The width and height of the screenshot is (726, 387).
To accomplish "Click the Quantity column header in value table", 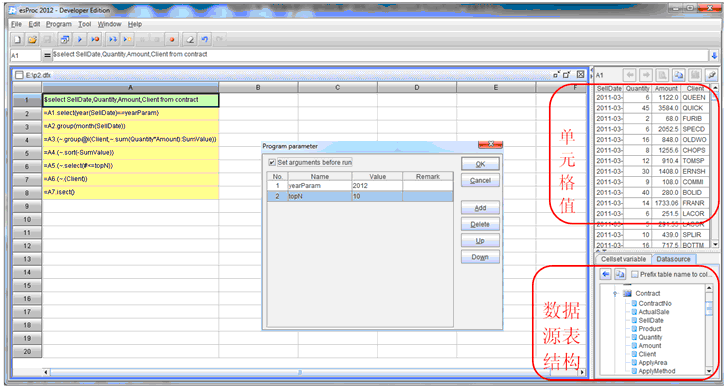I will pos(637,88).
